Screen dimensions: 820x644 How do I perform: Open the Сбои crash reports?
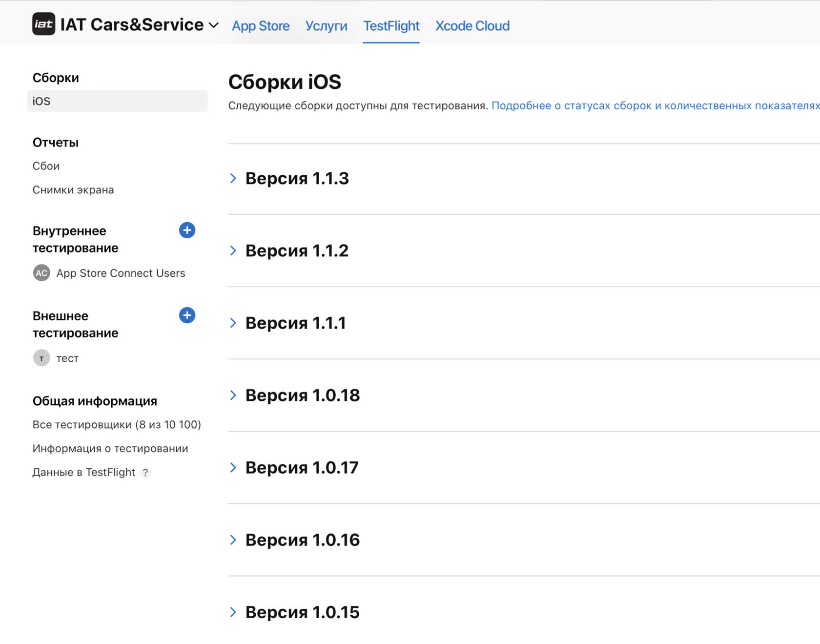tap(46, 166)
